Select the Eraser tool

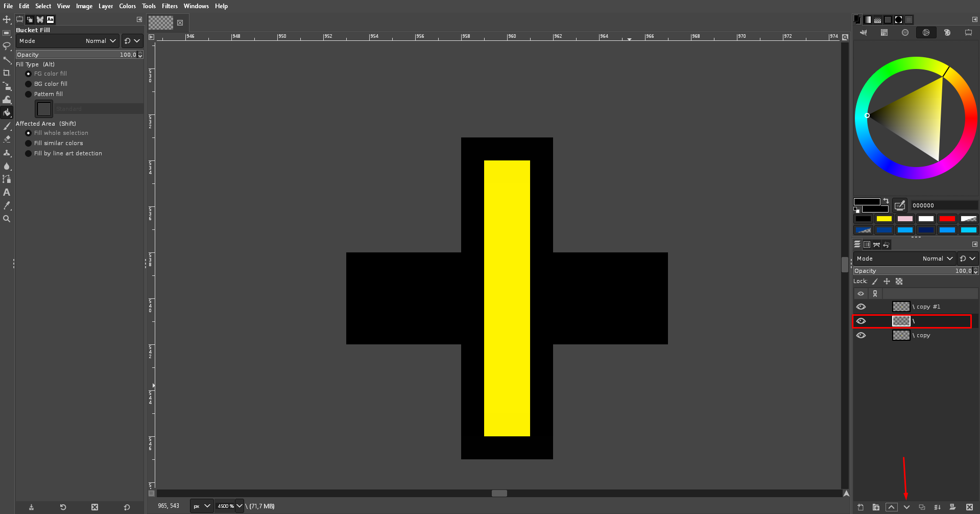[7, 139]
